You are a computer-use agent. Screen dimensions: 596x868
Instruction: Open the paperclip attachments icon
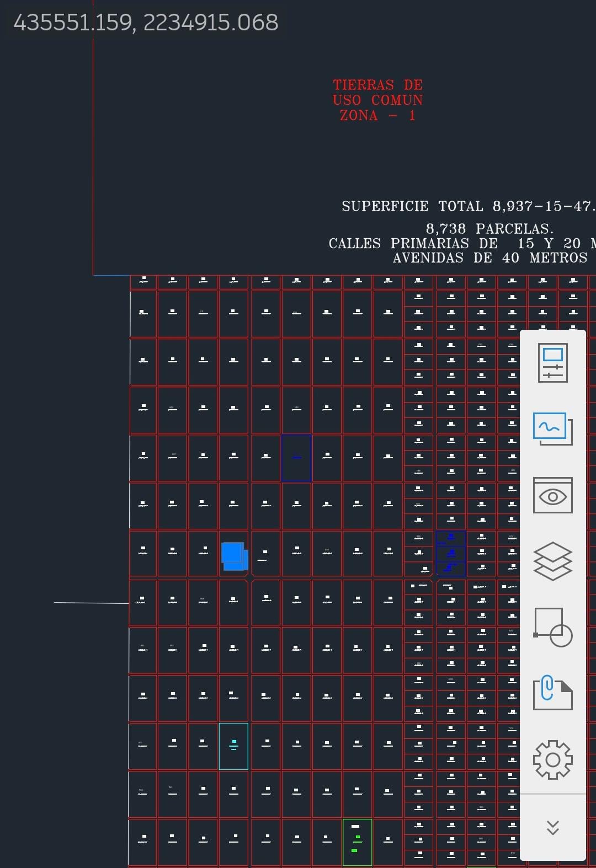[x=552, y=693]
